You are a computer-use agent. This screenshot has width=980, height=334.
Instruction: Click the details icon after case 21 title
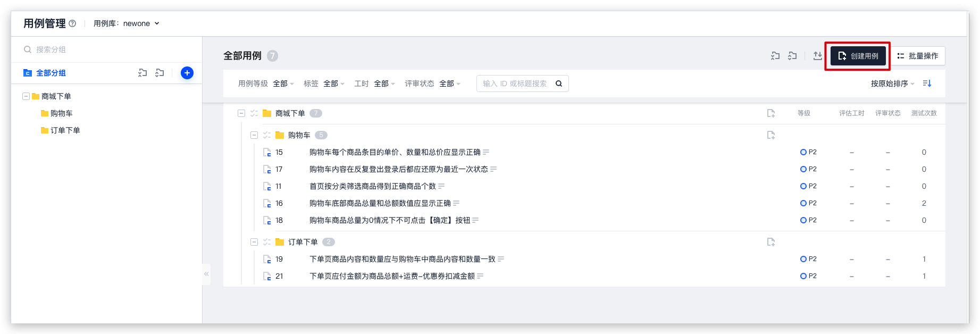480,276
